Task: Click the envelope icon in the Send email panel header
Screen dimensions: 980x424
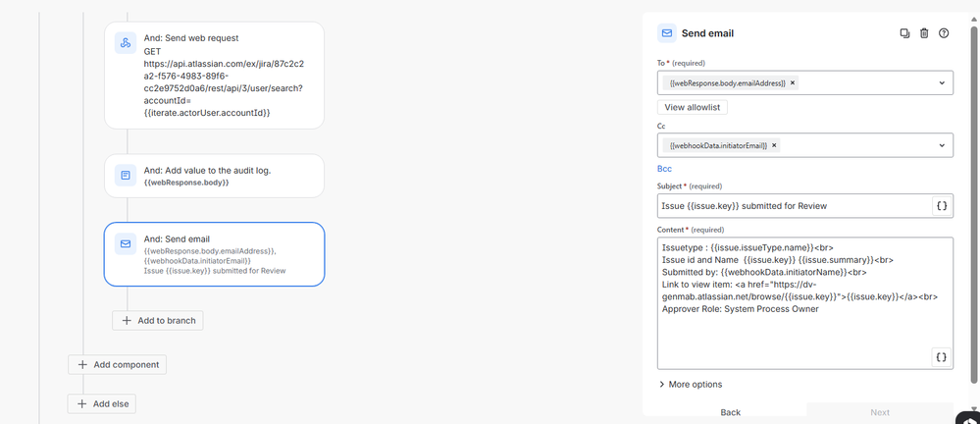Action: (x=667, y=33)
